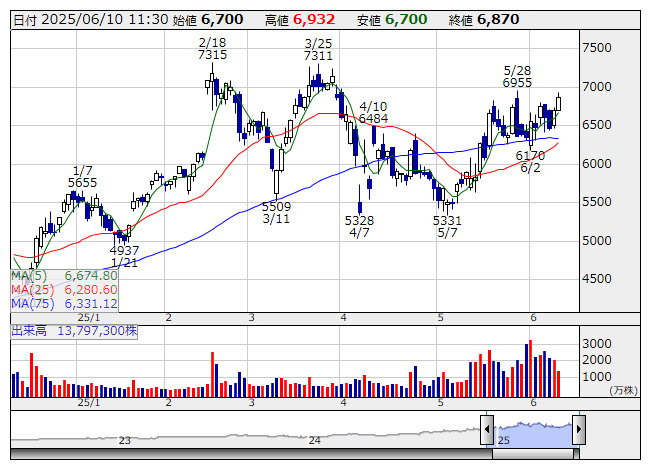
Task: Click the 始値 6,700 opening price
Action: pyautogui.click(x=208, y=20)
